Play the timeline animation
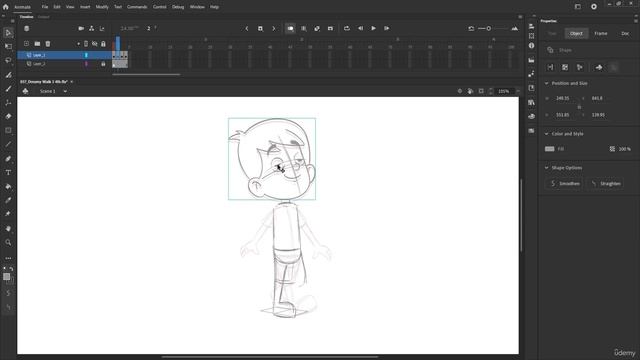The width and height of the screenshot is (640, 360). coord(373,29)
